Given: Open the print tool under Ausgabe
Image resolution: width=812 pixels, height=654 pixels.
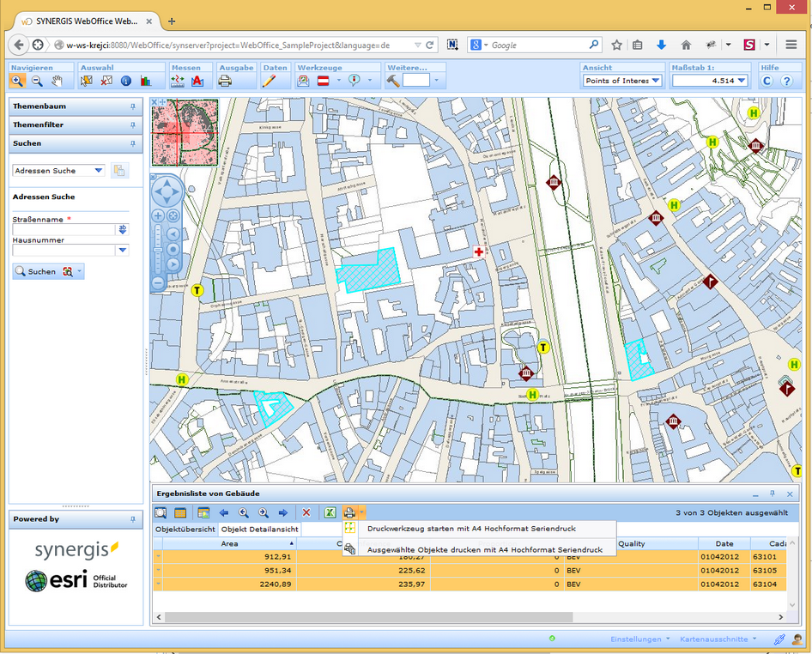Looking at the screenshot, I should pos(225,81).
